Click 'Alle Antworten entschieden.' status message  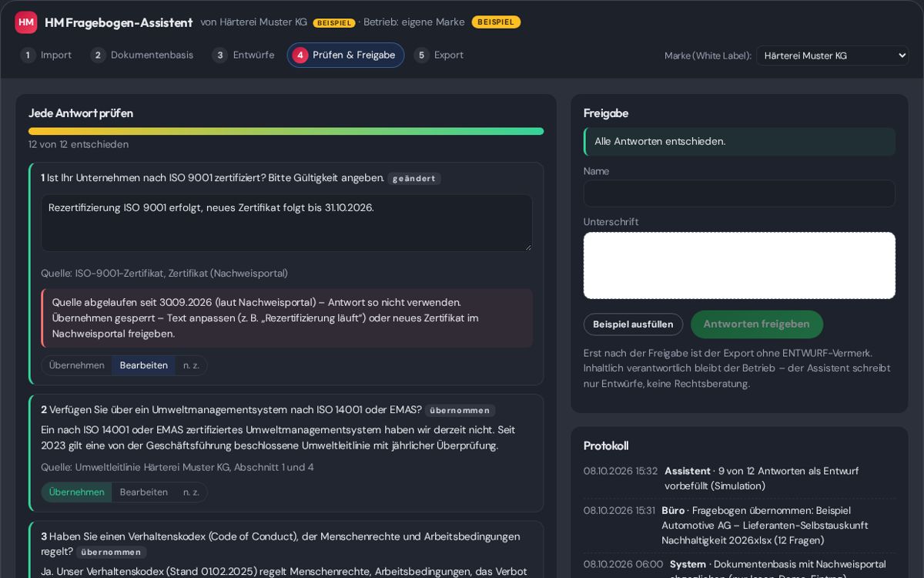coord(739,142)
